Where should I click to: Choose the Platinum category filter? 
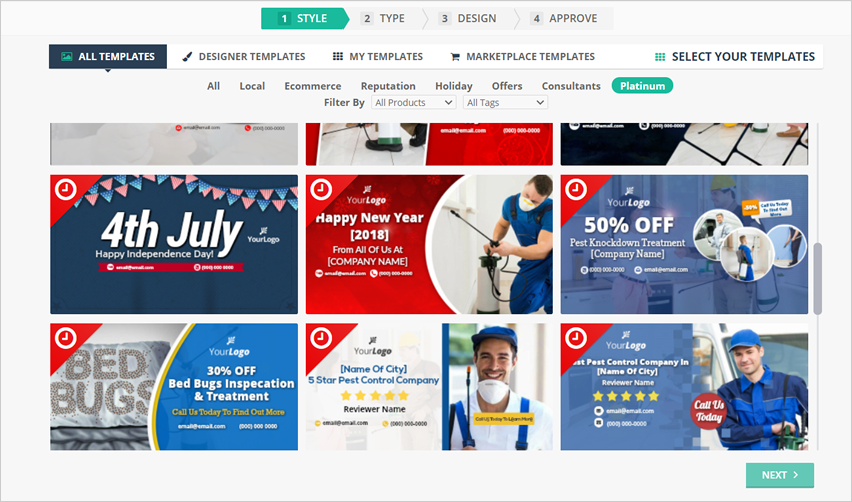tap(642, 86)
